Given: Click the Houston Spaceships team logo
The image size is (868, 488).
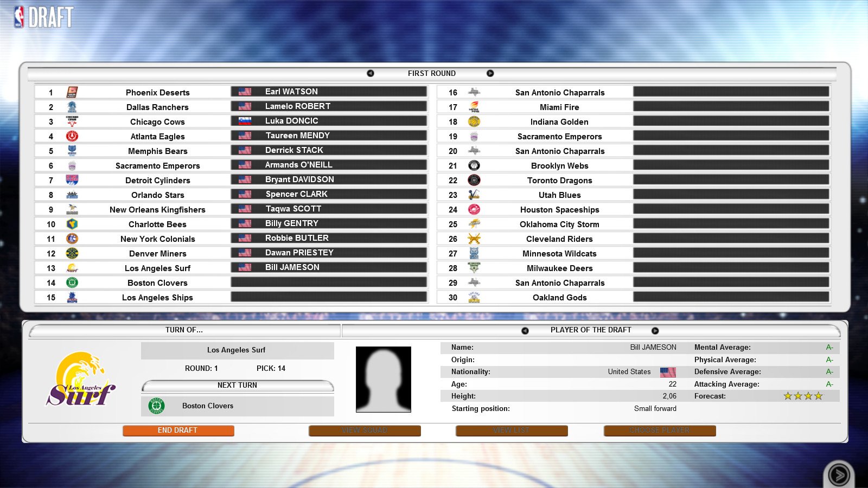Looking at the screenshot, I should (474, 210).
